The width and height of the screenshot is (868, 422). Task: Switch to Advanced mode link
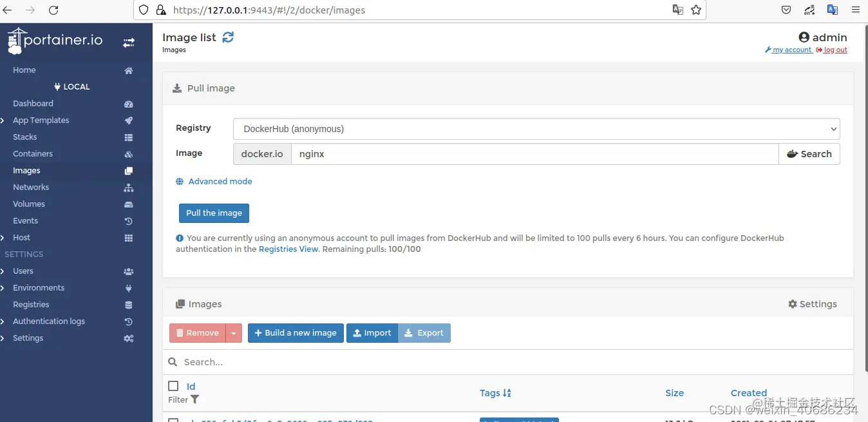(x=220, y=182)
